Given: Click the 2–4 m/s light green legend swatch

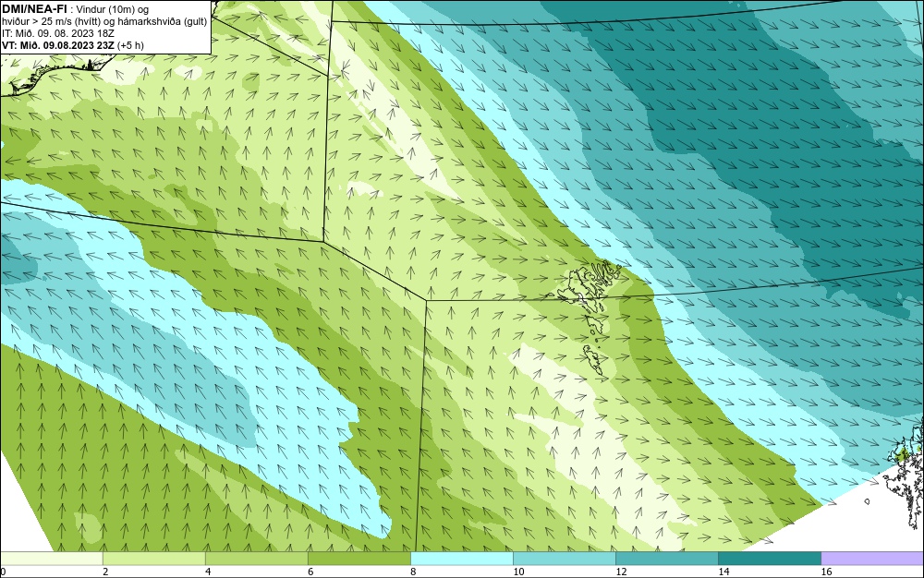Looking at the screenshot, I should click(x=153, y=558).
